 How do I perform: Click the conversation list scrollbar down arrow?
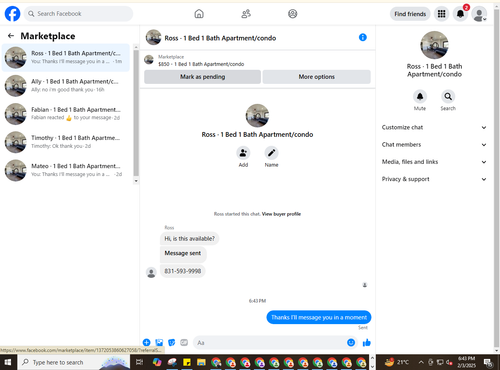[x=136, y=181]
